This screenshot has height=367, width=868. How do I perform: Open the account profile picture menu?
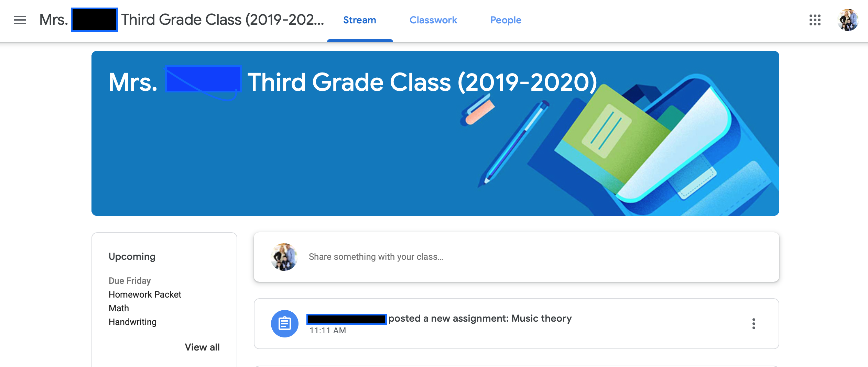(x=848, y=20)
